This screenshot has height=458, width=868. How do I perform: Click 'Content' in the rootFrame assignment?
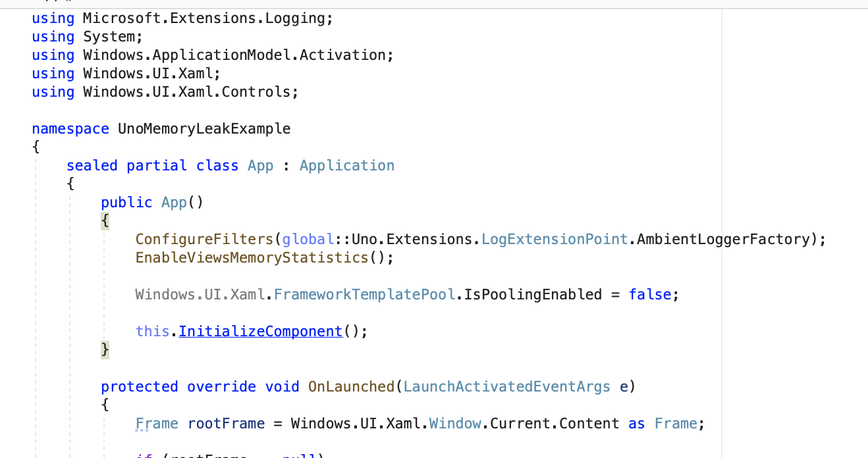tap(589, 423)
